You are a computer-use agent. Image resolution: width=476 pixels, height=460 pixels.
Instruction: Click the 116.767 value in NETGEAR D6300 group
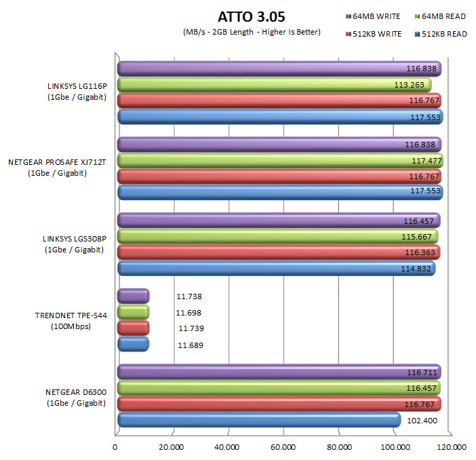click(x=419, y=404)
